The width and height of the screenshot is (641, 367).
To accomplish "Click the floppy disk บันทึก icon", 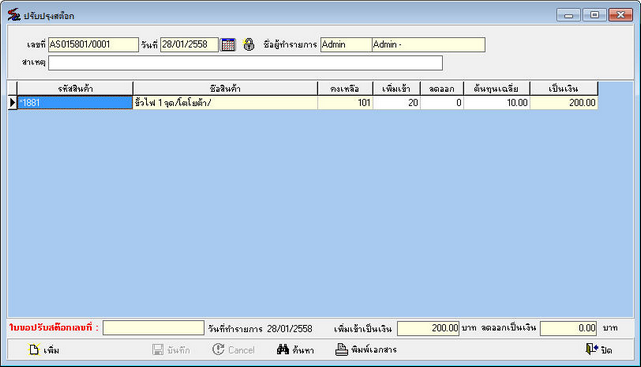I will coord(158,349).
